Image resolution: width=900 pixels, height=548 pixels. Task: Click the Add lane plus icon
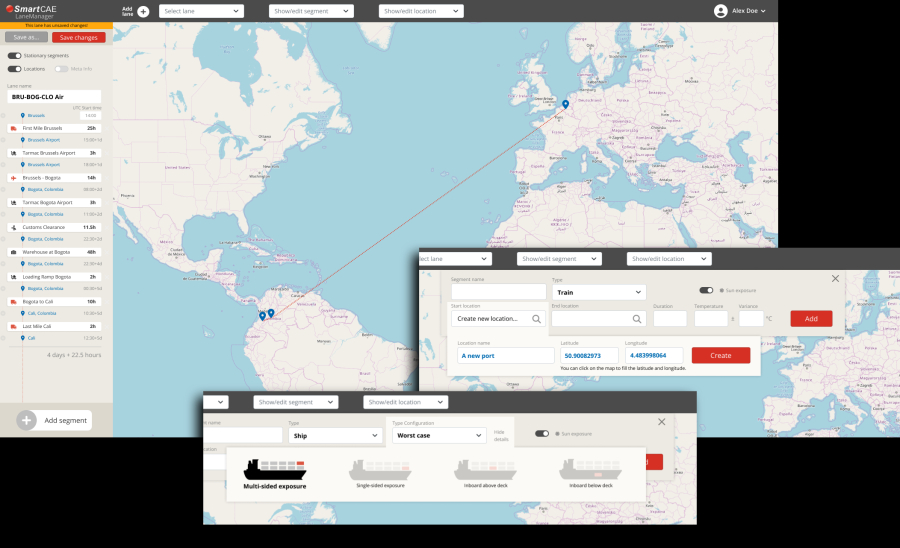click(x=143, y=11)
